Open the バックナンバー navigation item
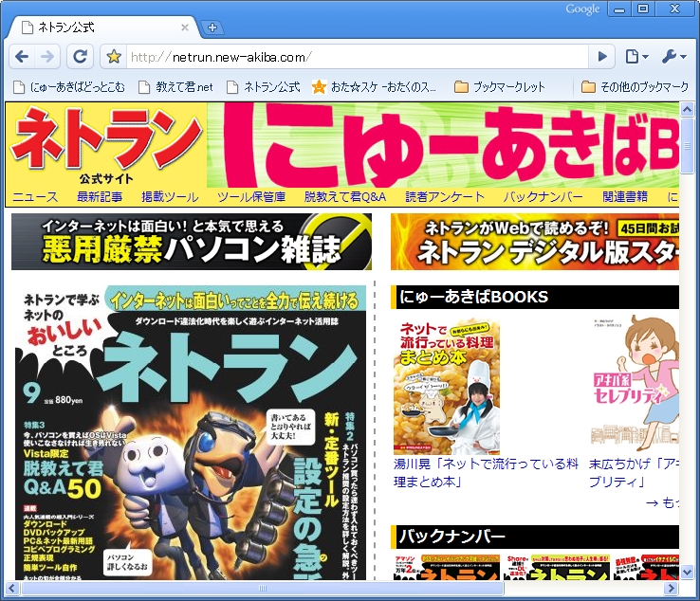The width and height of the screenshot is (700, 601). pos(543,197)
